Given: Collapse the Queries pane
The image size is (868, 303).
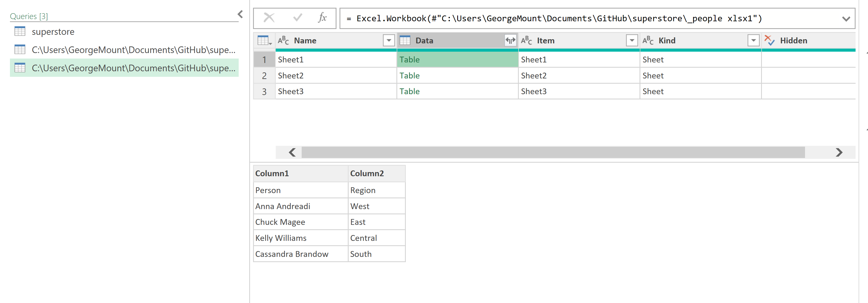Looking at the screenshot, I should (240, 14).
